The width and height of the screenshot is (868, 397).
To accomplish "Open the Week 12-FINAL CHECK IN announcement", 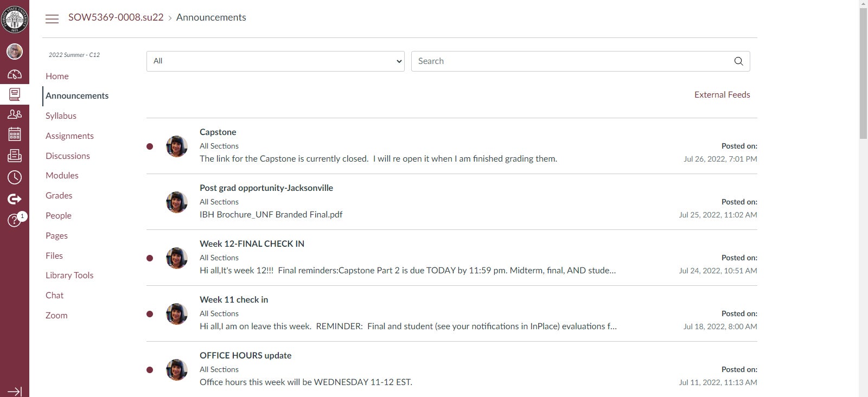I will tap(252, 244).
